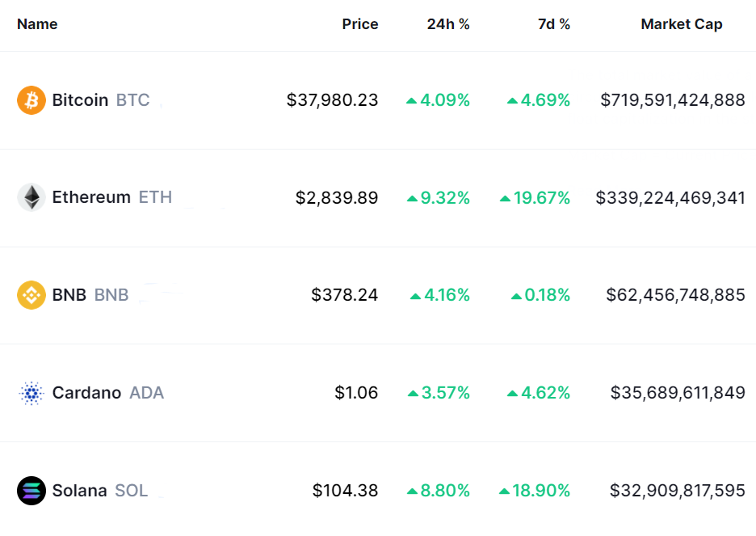Screen dimensions: 756x536
Task: Click Solana's 8.80% 24h change
Action: coord(439,491)
